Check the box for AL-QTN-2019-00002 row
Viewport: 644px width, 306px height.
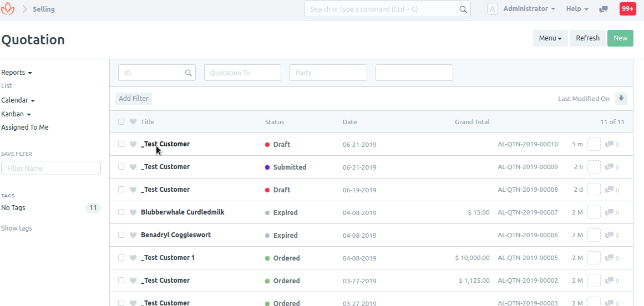pos(121,280)
